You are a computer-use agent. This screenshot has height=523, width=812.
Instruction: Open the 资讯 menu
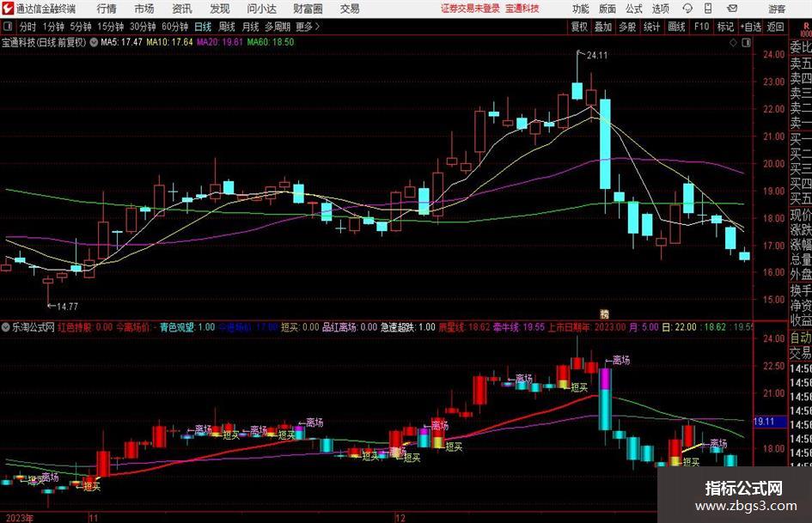pos(182,9)
